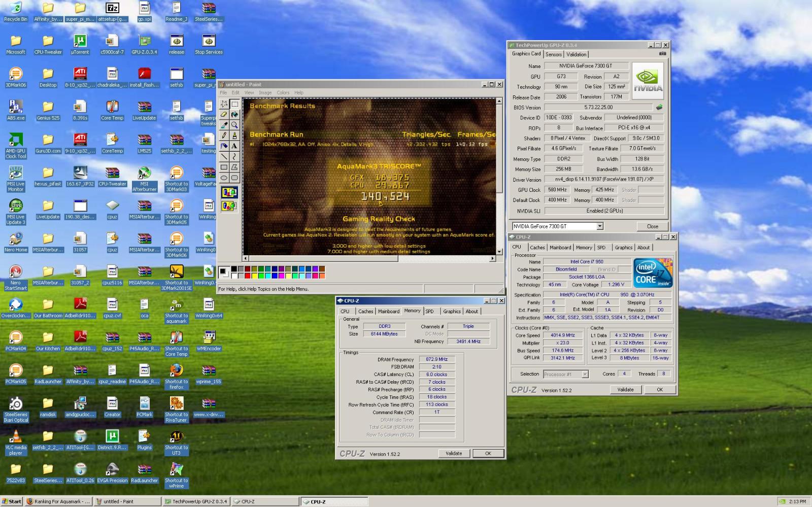Click Close button in GPU-Z window

click(653, 226)
